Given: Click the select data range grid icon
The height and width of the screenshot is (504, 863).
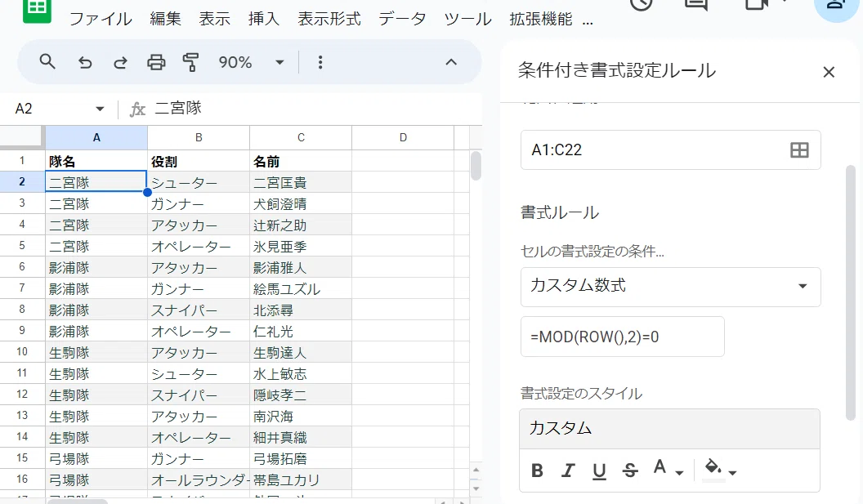Looking at the screenshot, I should coord(799,149).
